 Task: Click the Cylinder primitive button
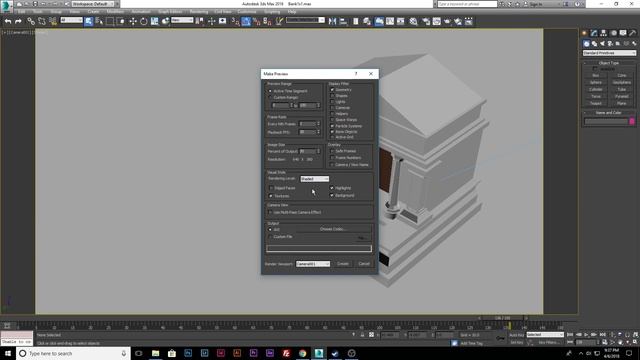[596, 89]
